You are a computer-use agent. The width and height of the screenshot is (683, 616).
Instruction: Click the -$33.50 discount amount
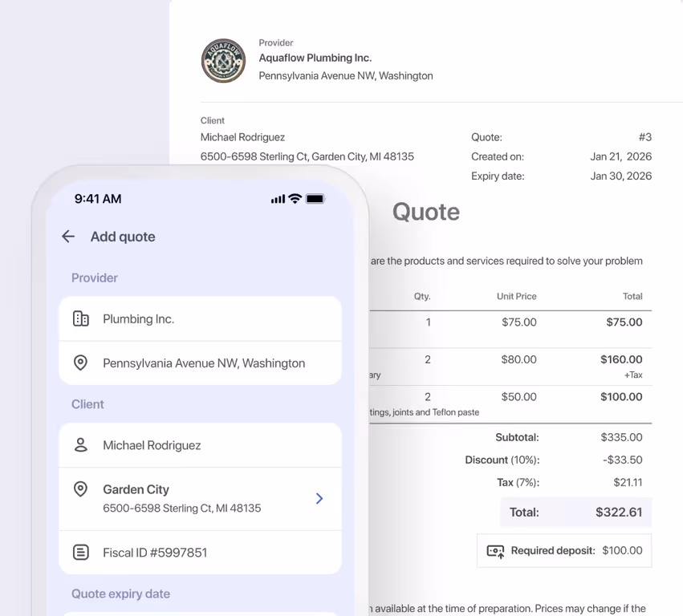coord(623,460)
